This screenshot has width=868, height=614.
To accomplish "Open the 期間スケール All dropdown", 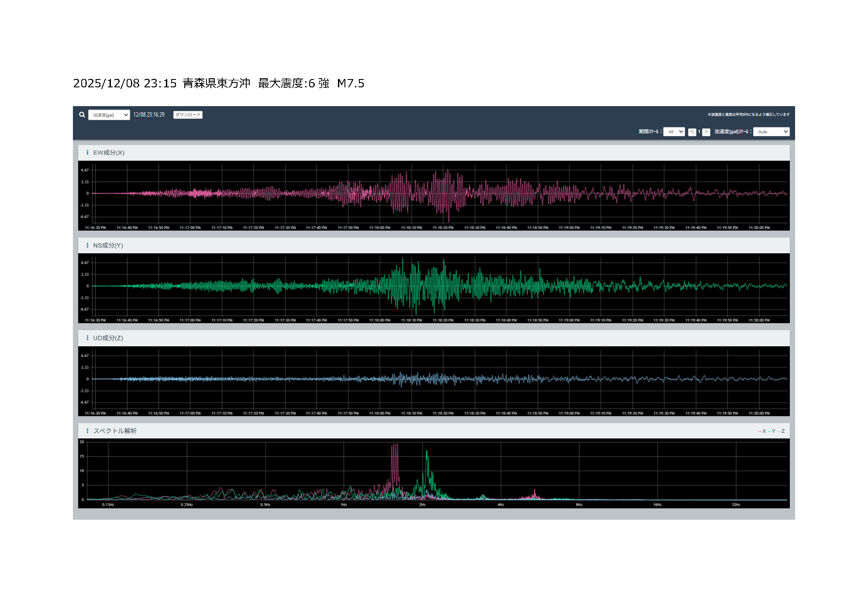I will pos(674,131).
